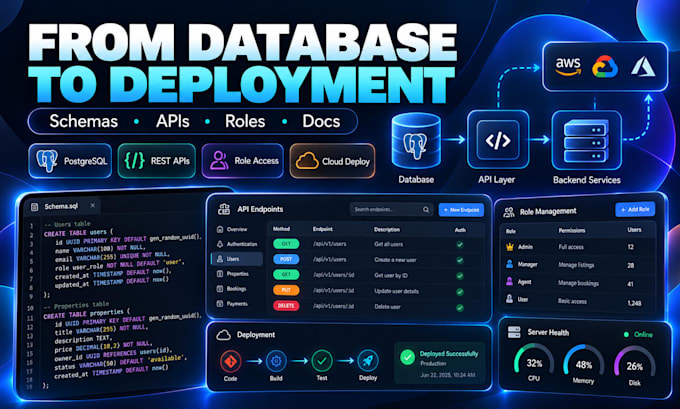Click the Role Access person icon
Image resolution: width=680 pixels, height=409 pixels.
(219, 160)
